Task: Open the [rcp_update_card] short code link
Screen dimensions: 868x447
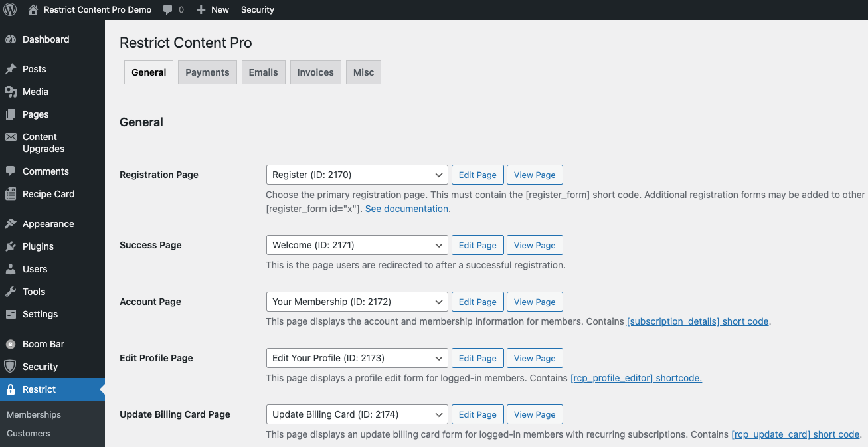Action: 796,434
